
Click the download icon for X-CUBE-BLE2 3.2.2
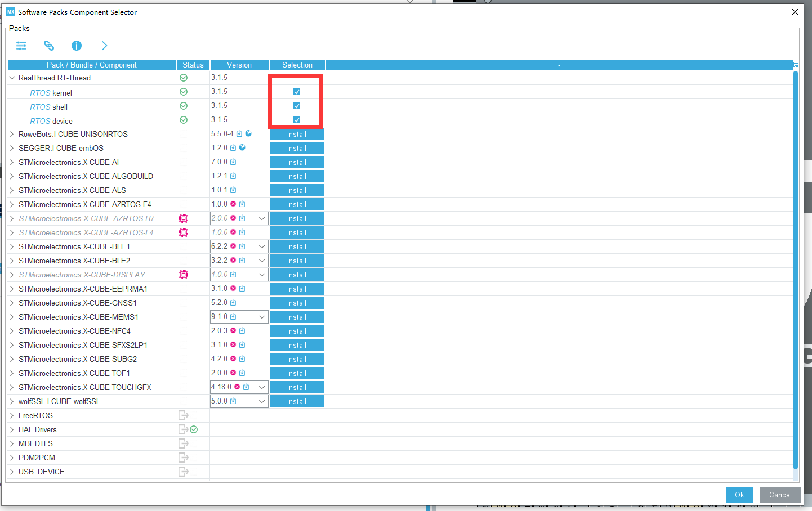[x=242, y=260]
